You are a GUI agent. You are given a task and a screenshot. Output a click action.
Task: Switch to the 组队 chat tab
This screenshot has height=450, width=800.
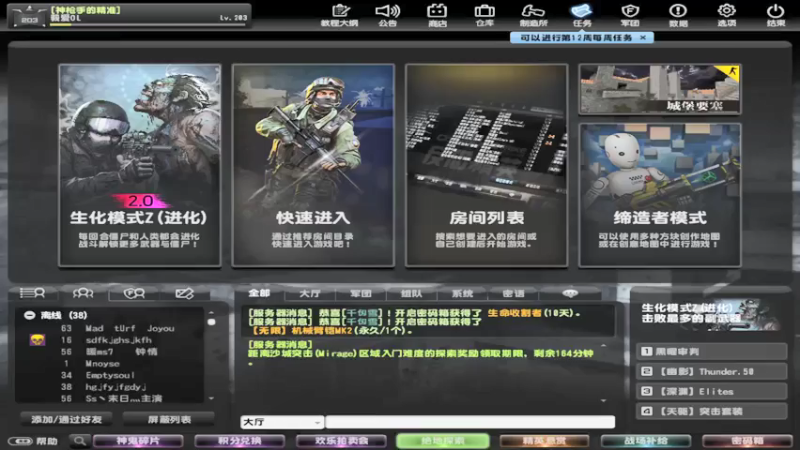[x=411, y=293]
